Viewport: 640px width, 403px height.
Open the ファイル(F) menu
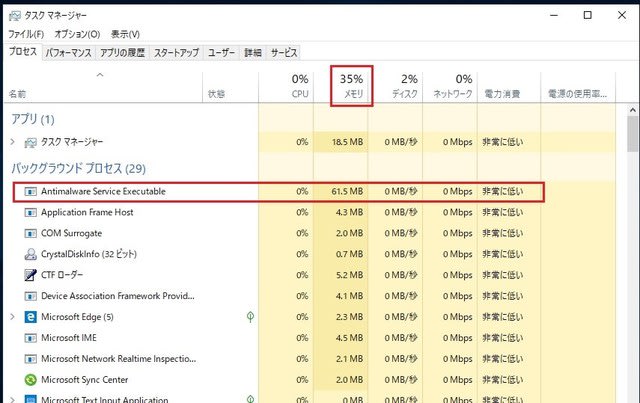pos(26,34)
